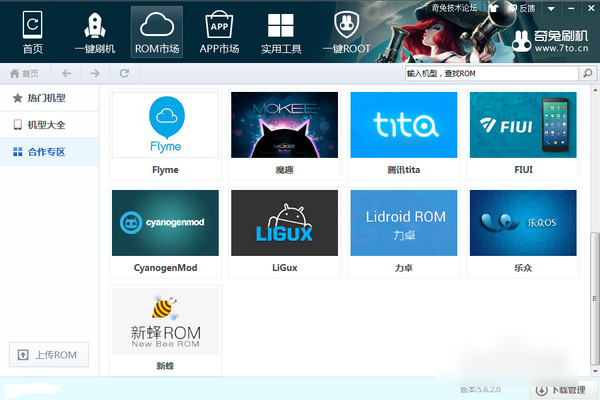The image size is (600, 400).
Task: Refresh the page with reload icon
Action: pos(124,73)
